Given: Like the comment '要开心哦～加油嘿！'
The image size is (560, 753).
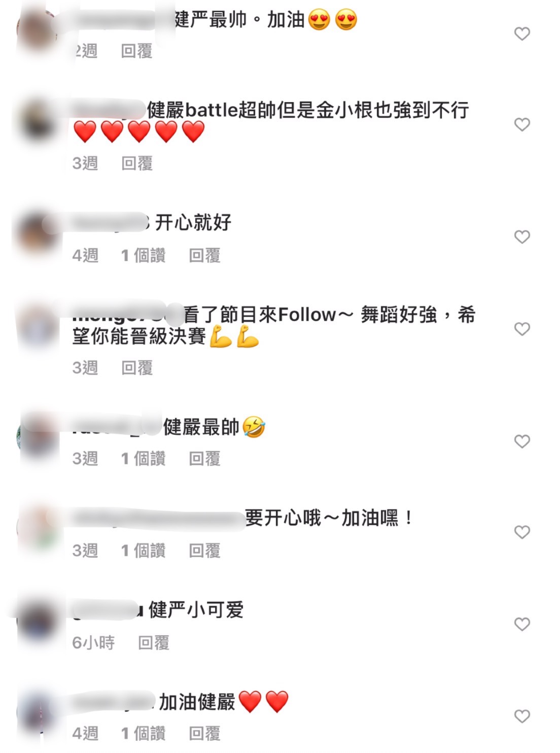Looking at the screenshot, I should coord(522,532).
